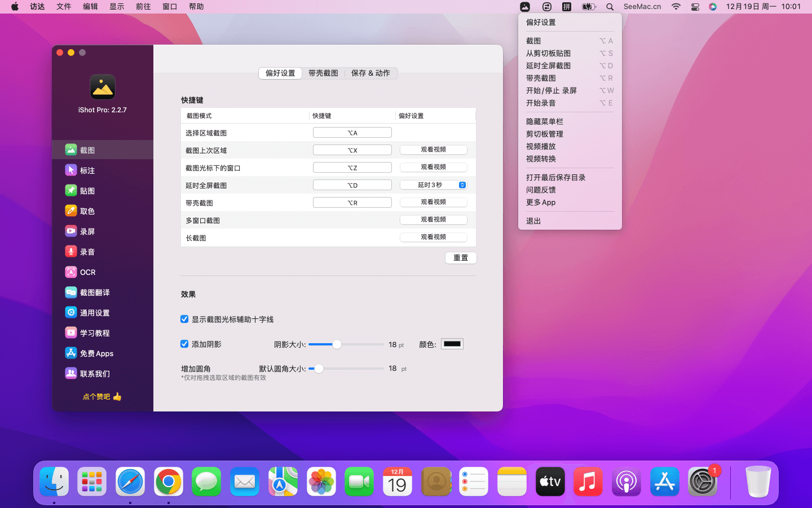Open the Trash in the Dock

pos(758,482)
